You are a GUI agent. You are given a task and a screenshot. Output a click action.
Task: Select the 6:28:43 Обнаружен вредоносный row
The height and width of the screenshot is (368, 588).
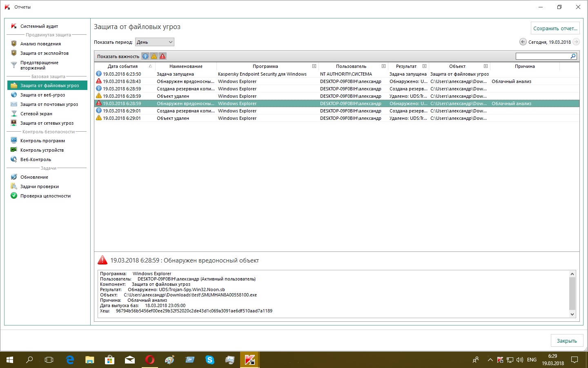point(337,81)
